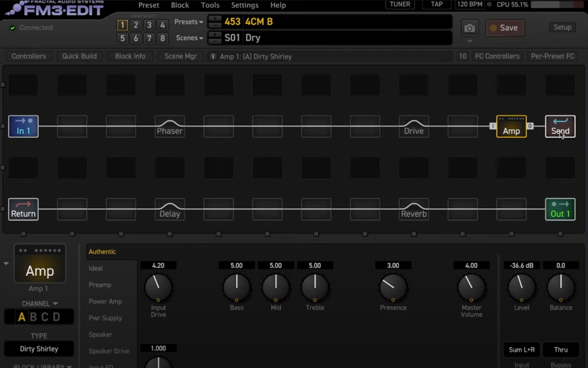Screen dimensions: 588x368
Task: Open the Thru bypass mode selector
Action: [x=560, y=350]
